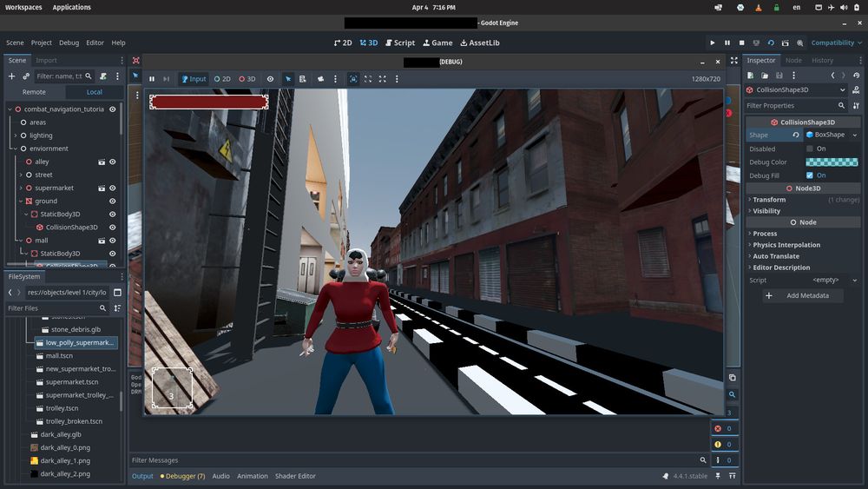868x489 pixels.
Task: Expand the Visibility section in Inspector
Action: click(x=766, y=211)
